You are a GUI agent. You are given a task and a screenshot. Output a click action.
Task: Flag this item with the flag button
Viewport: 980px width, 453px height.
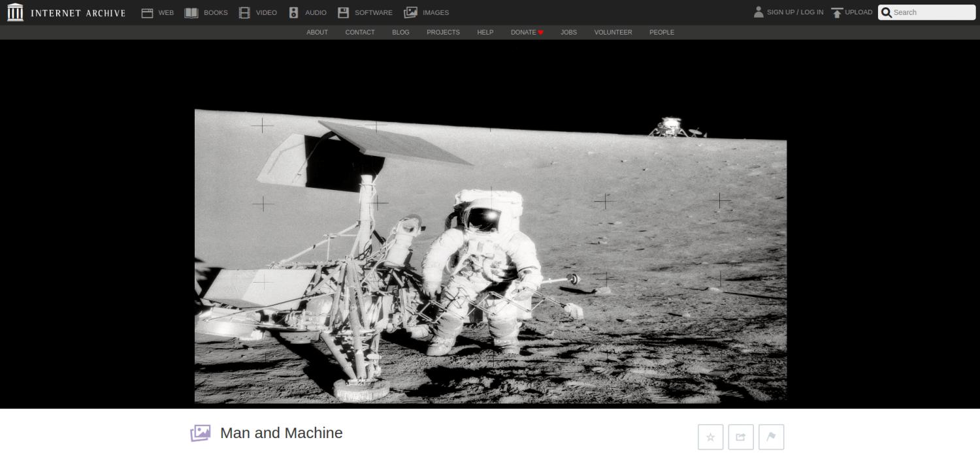[771, 437]
